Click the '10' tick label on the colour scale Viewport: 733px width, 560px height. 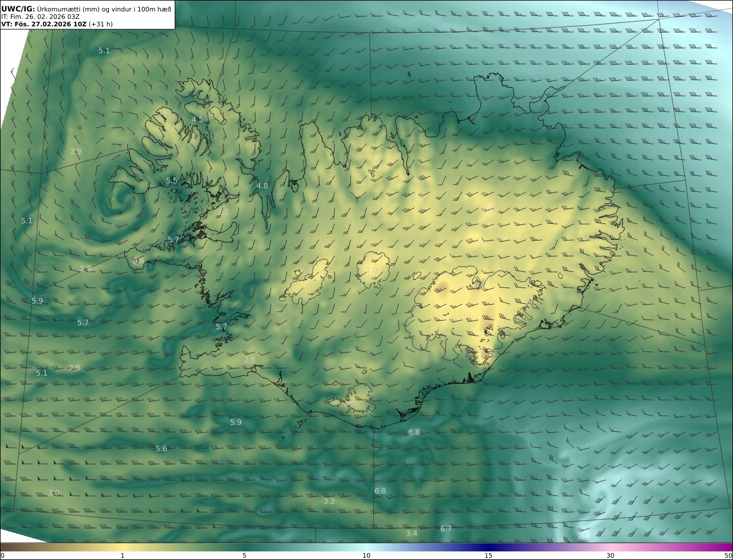tap(366, 555)
